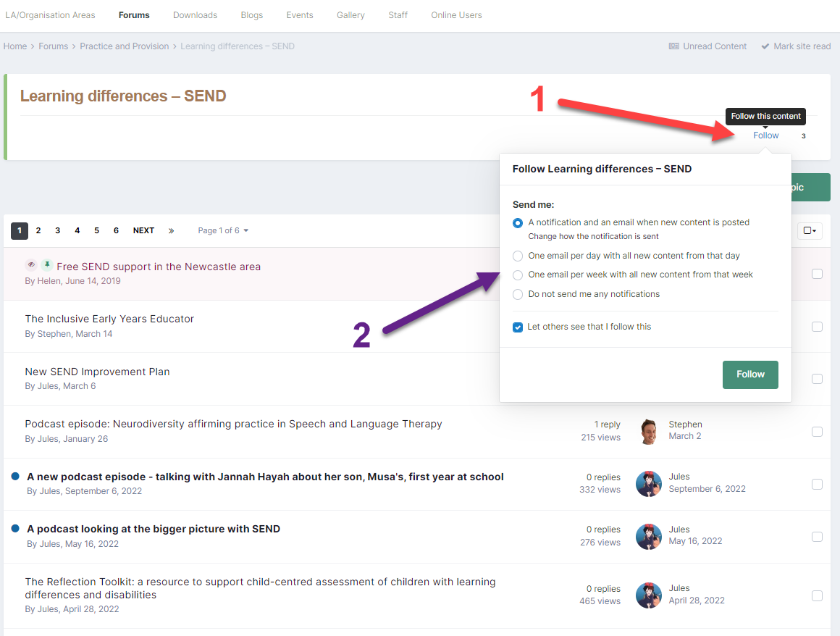Open A podcast looking at the bigger picture
Screen dimensions: 840x636
click(154, 529)
